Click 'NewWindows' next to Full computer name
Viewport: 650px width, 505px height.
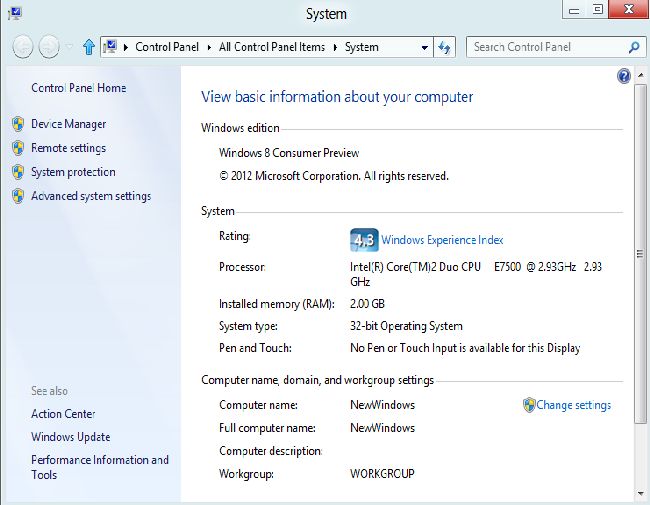pyautogui.click(x=382, y=428)
